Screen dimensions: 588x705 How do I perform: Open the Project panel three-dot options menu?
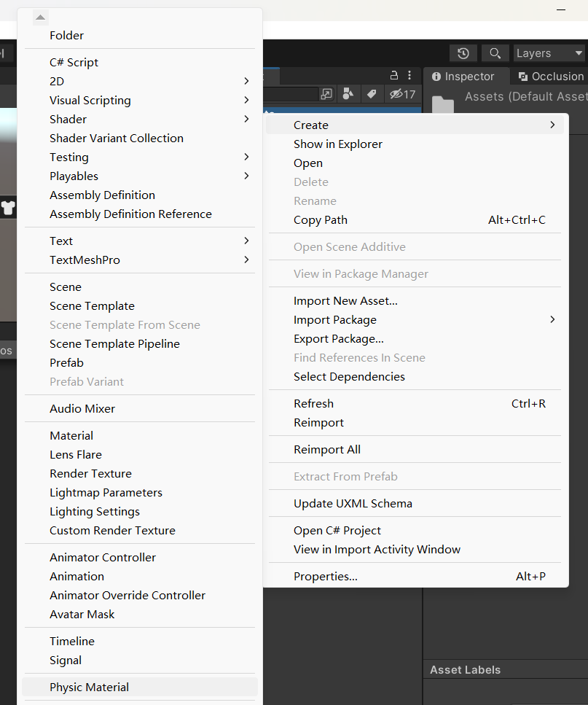point(409,75)
